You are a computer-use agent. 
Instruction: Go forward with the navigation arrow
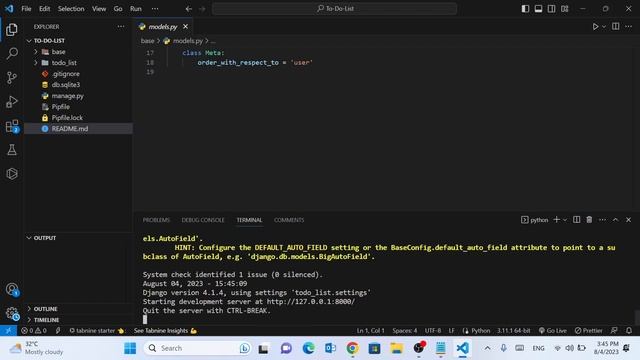click(x=202, y=9)
